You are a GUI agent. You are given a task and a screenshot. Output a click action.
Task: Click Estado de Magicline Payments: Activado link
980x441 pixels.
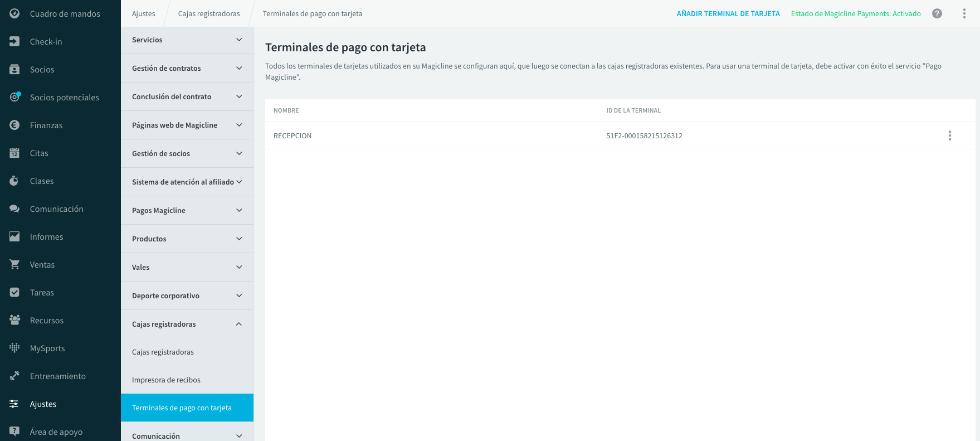pyautogui.click(x=856, y=13)
